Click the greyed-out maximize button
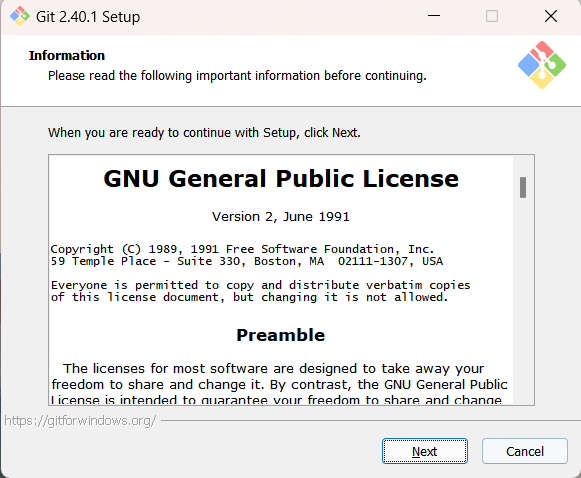Screen dimensions: 581x478 (x=492, y=16)
